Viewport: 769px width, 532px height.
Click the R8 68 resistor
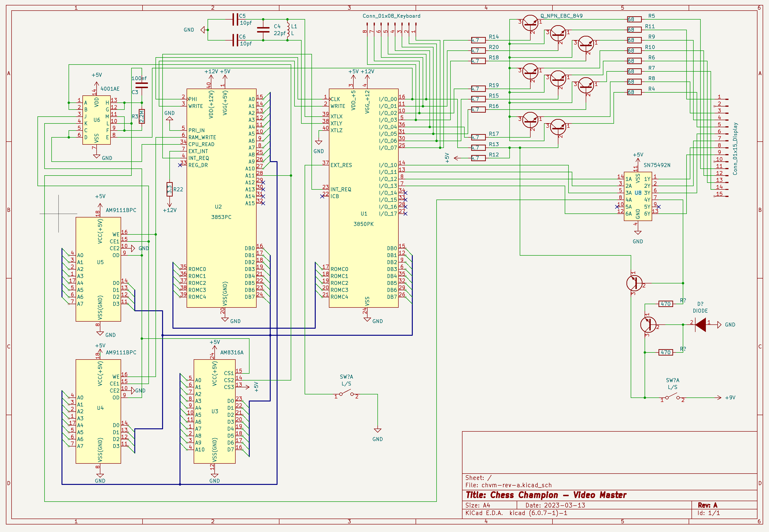[x=634, y=82]
